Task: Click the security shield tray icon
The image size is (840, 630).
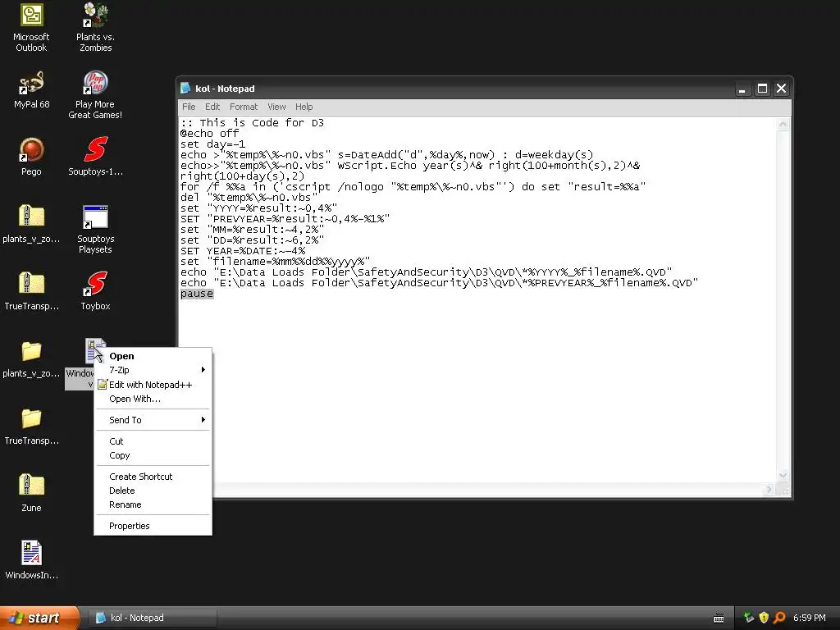Action: (764, 618)
